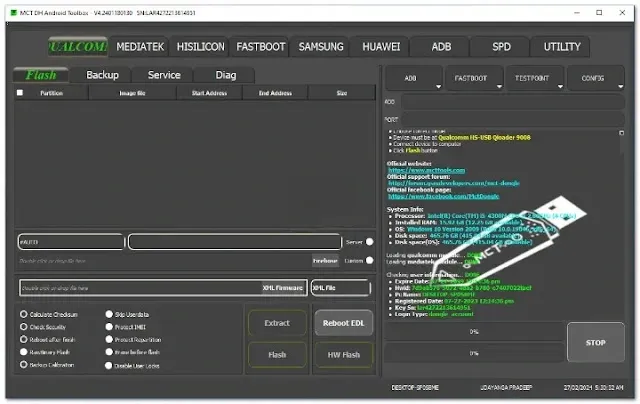Enable Calculate Checksum option

pos(24,314)
